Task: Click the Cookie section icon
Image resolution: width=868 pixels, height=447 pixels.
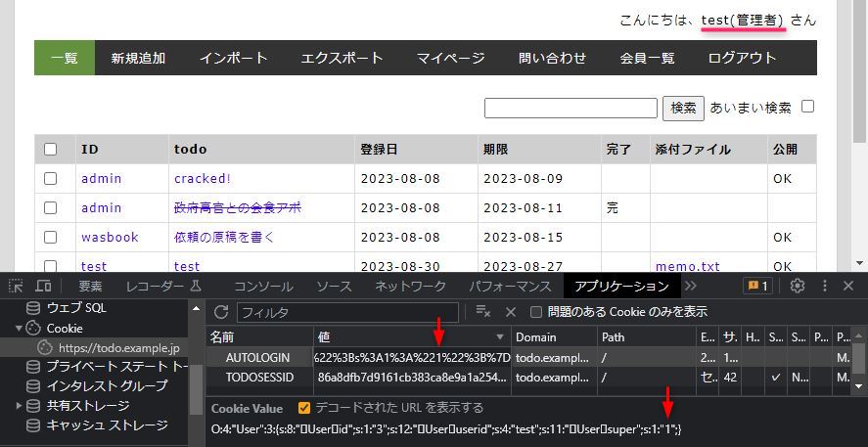Action: point(34,328)
